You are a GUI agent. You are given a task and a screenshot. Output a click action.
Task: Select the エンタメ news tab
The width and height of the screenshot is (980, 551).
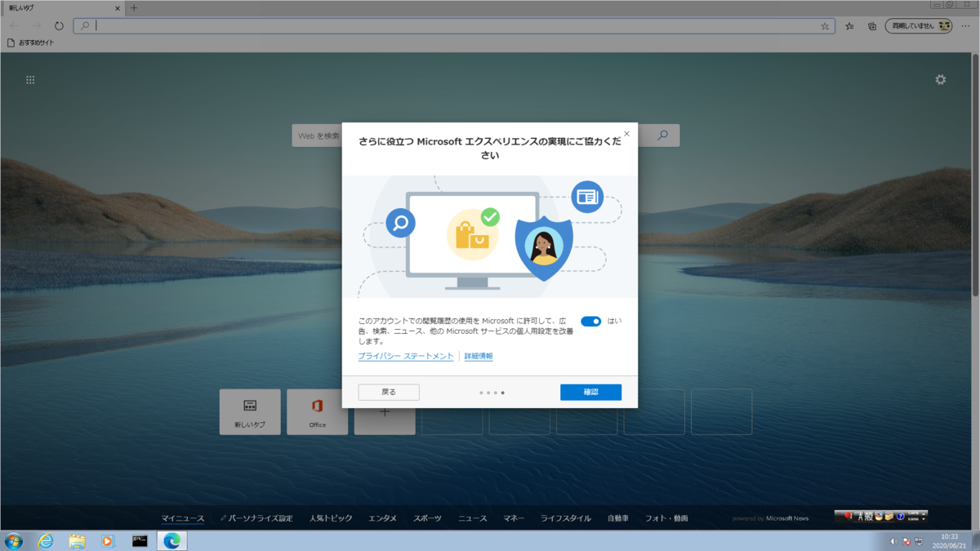coord(382,518)
